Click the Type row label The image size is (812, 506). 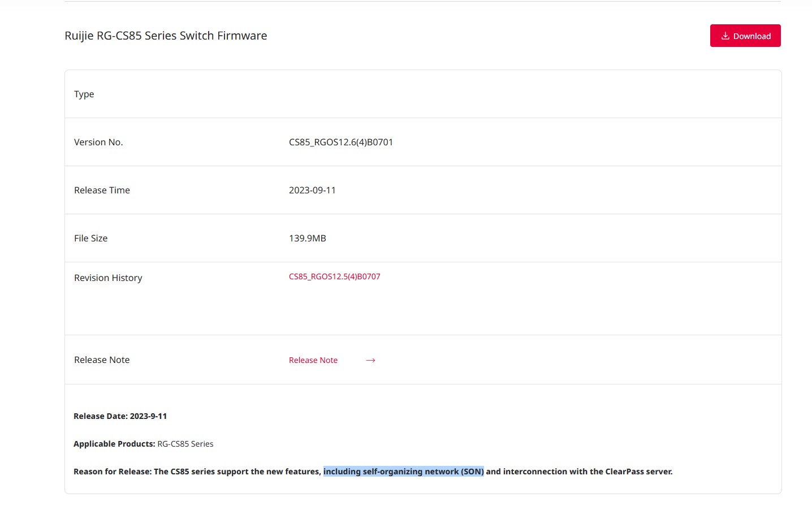pos(84,94)
